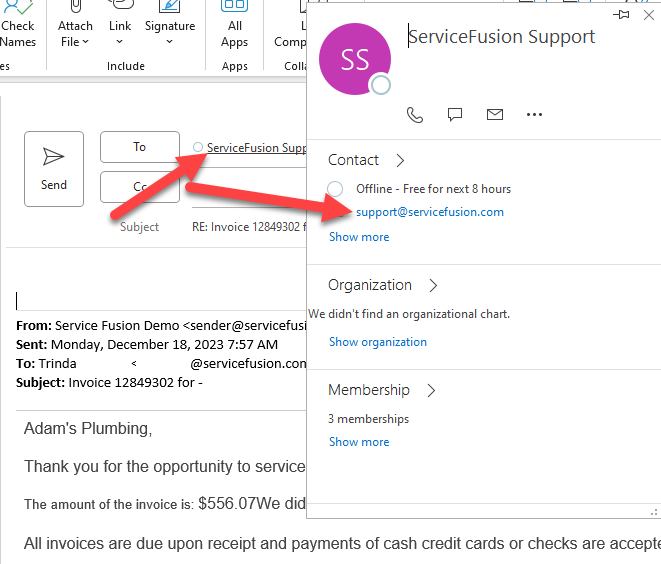
Task: Click the 'Sent: Monday, December 18, 2023' line
Action: 147,345
